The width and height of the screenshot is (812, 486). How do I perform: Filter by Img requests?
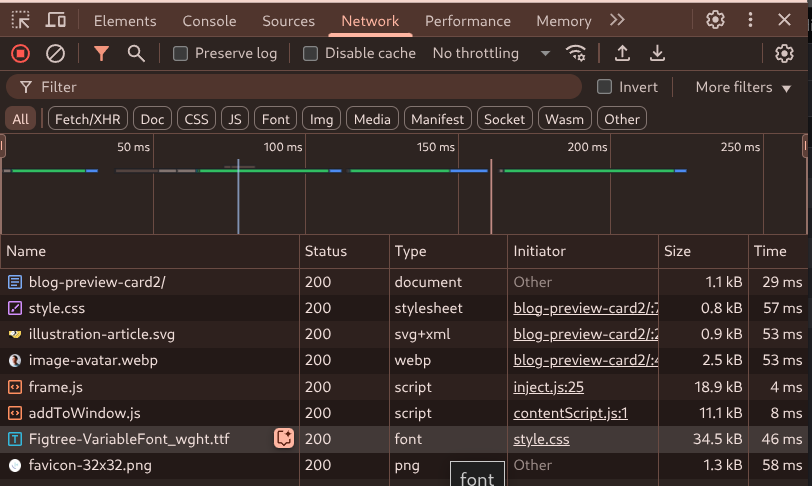click(x=322, y=119)
